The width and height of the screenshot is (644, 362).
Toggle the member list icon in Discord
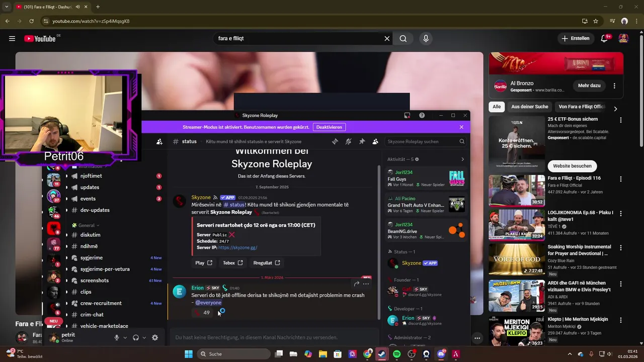coord(375,142)
